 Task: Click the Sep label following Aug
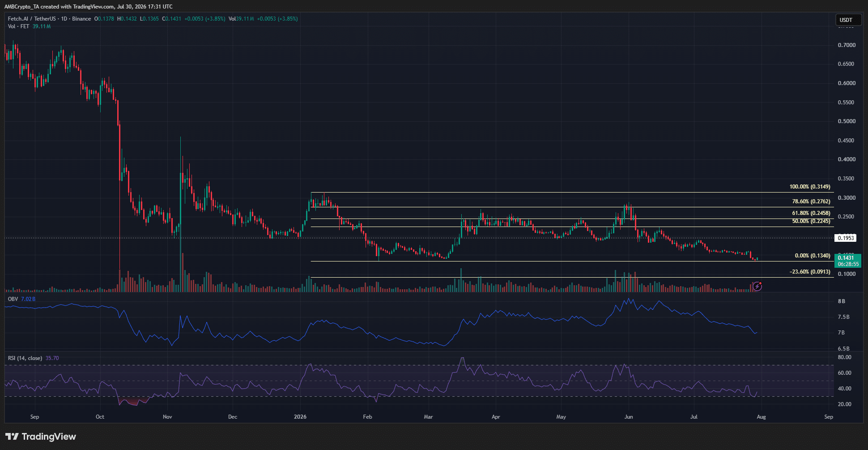[829, 417]
